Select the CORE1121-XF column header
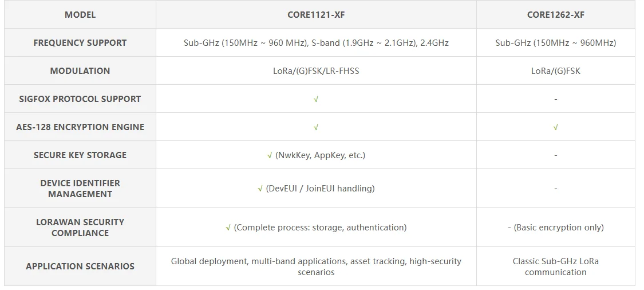The height and width of the screenshot is (290, 644). [316, 15]
